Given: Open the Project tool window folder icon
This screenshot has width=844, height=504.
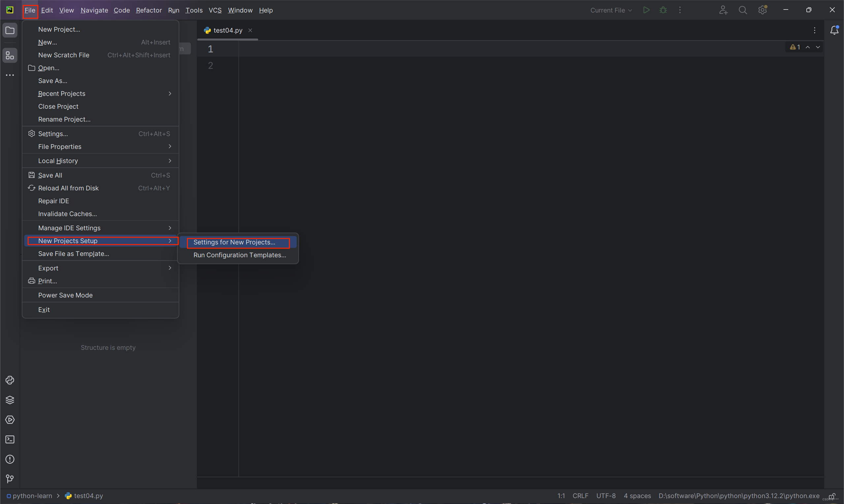Looking at the screenshot, I should tap(10, 31).
